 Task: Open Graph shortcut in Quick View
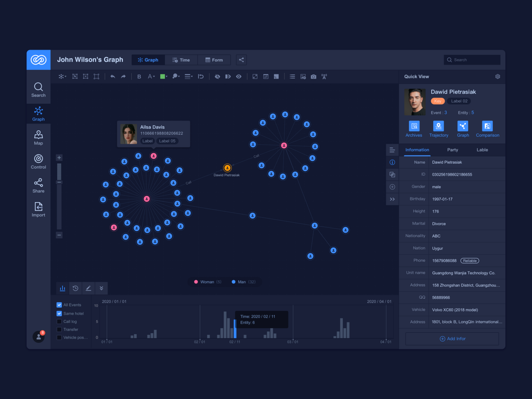pos(463,129)
